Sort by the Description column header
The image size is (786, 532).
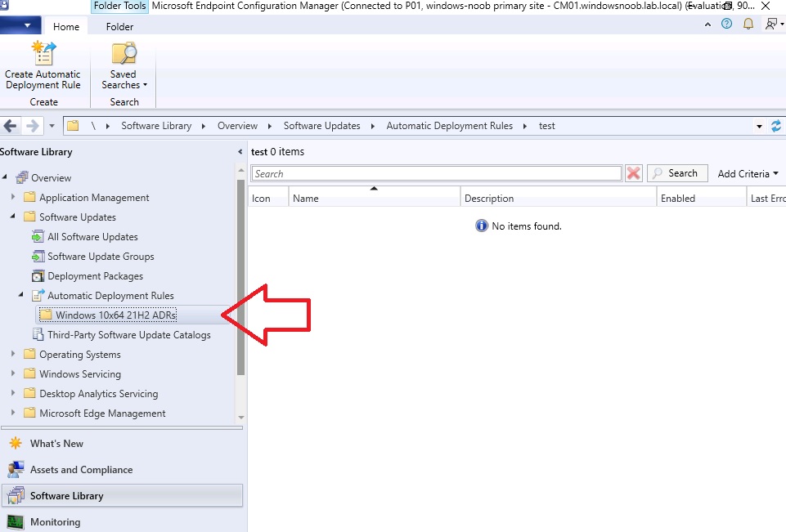(559, 198)
